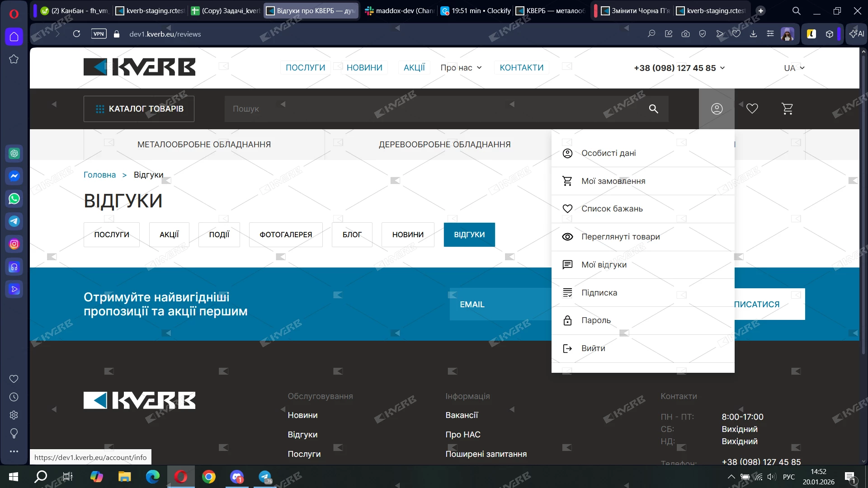868x488 pixels.
Task: Click the user account icon in header
Action: click(717, 108)
